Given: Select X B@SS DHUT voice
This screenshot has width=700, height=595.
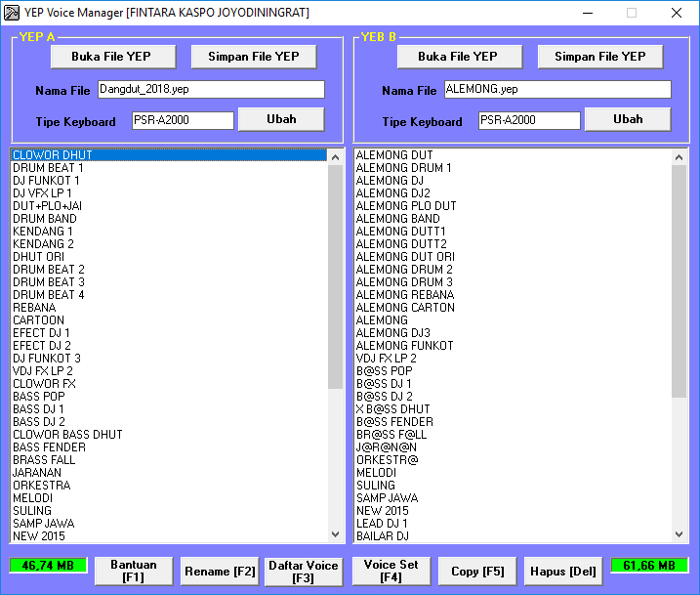Looking at the screenshot, I should click(513, 408).
